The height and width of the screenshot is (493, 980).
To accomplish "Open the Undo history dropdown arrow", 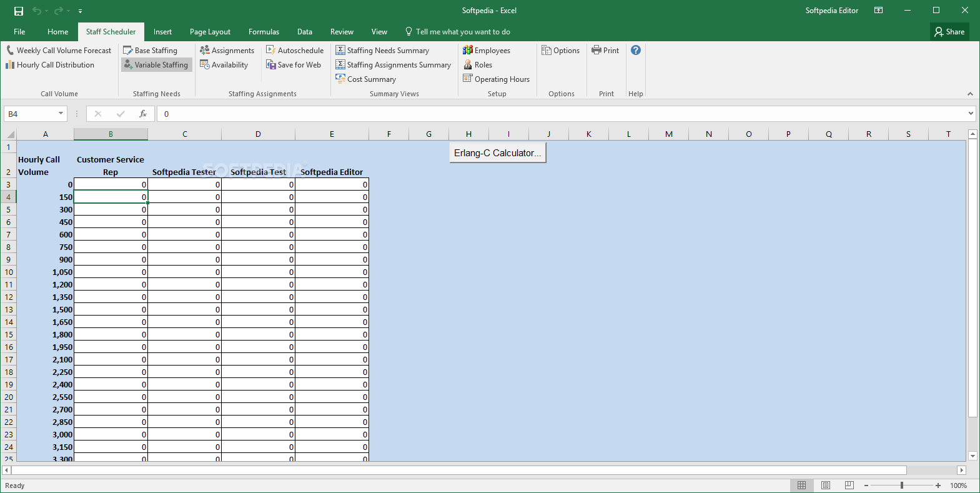I will (x=47, y=11).
